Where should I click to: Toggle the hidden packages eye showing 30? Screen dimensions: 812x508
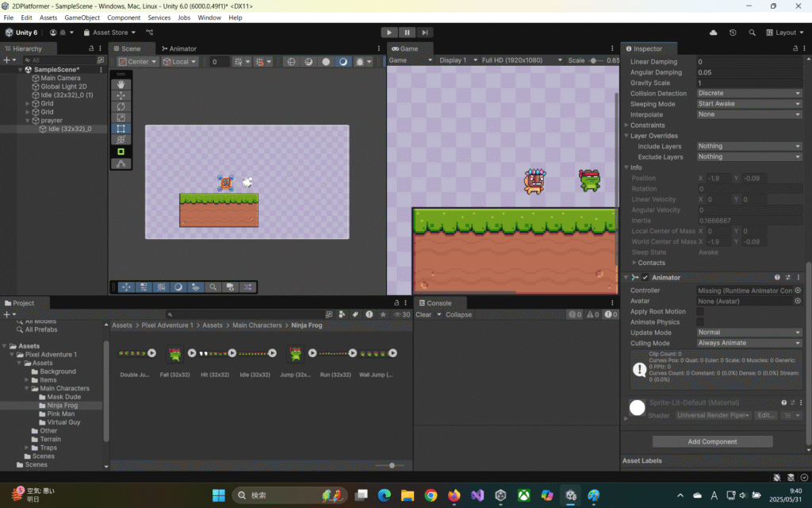click(402, 314)
